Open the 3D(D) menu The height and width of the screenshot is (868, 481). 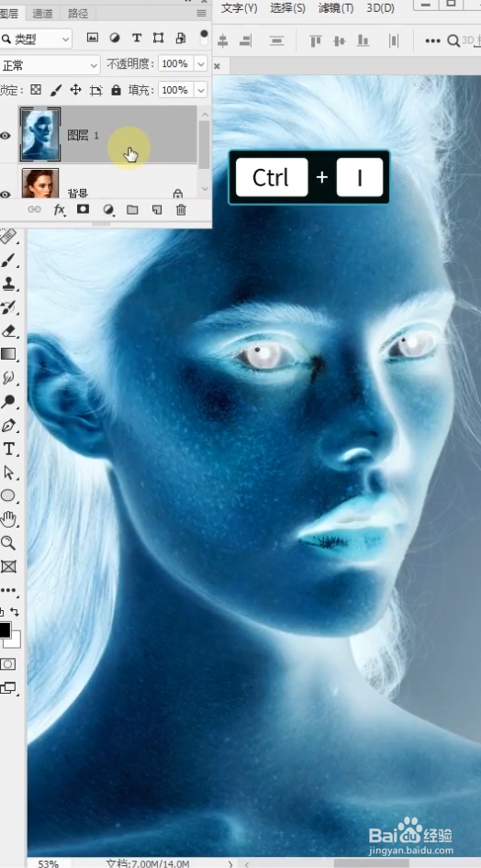380,7
